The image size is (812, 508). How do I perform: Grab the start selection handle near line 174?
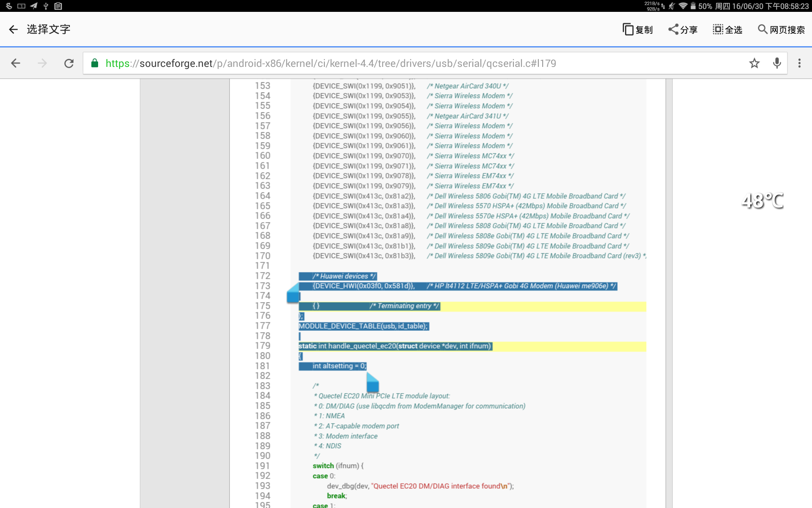pos(293,294)
